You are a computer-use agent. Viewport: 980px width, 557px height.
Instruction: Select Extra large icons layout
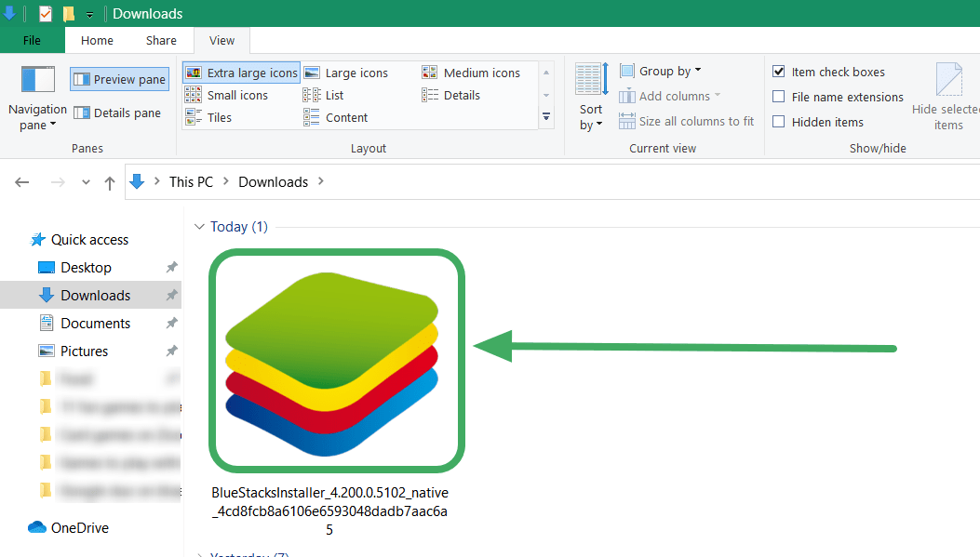pos(242,73)
